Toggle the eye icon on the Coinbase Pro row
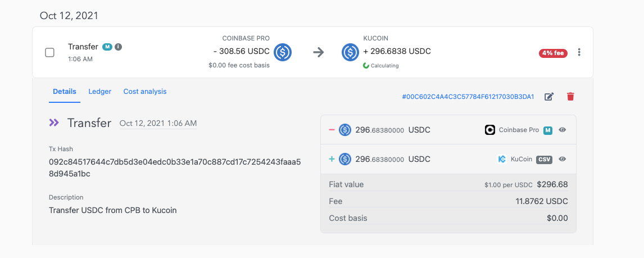644x258 pixels. pyautogui.click(x=563, y=130)
